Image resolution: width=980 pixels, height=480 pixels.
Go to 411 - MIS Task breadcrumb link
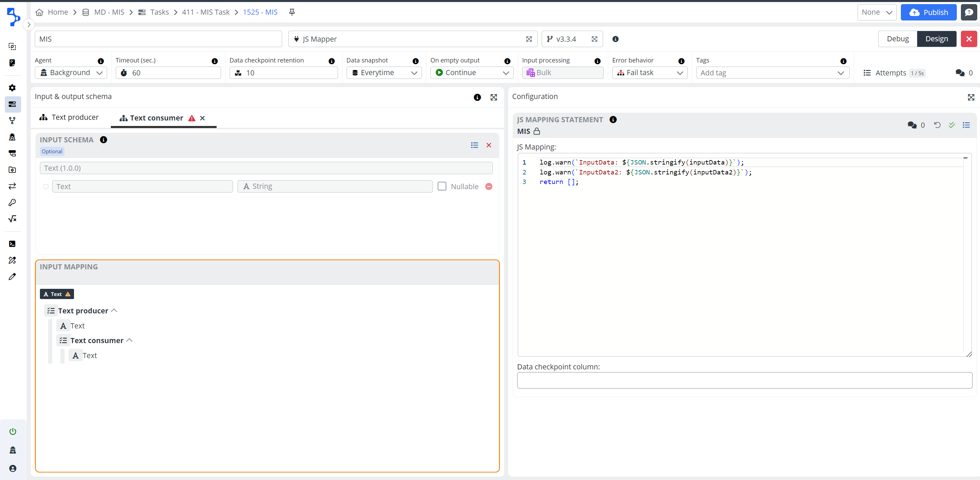pyautogui.click(x=205, y=12)
